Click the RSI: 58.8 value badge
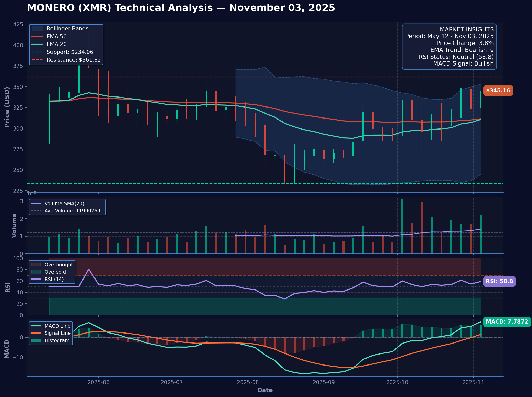 (x=499, y=281)
